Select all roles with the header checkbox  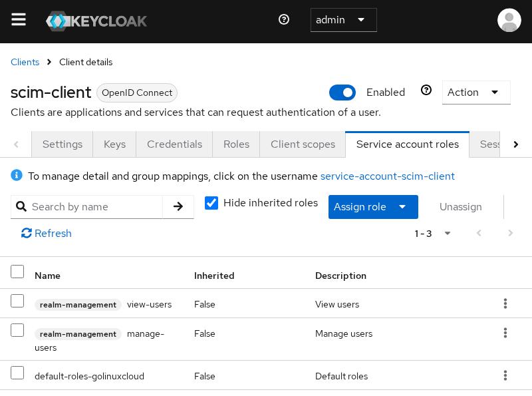17,272
